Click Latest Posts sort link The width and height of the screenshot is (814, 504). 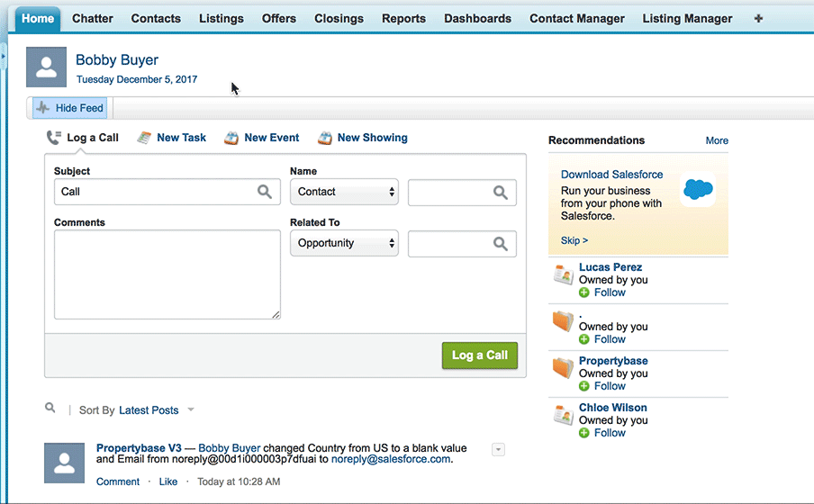[x=149, y=410]
